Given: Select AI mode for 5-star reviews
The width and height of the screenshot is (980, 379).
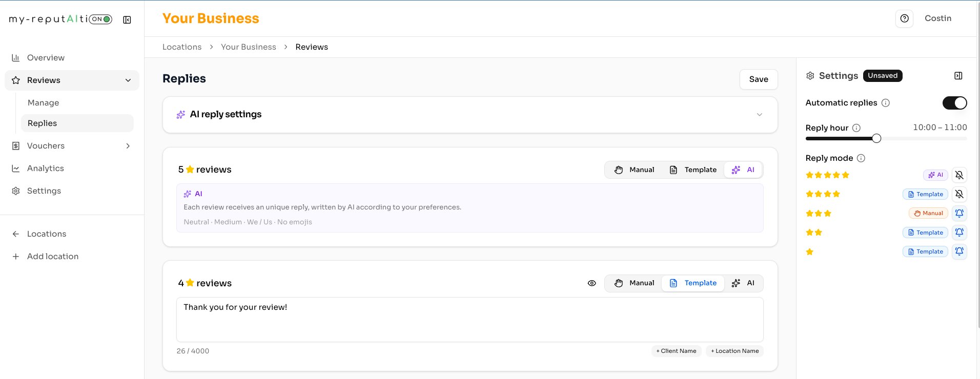Looking at the screenshot, I should coord(743,170).
